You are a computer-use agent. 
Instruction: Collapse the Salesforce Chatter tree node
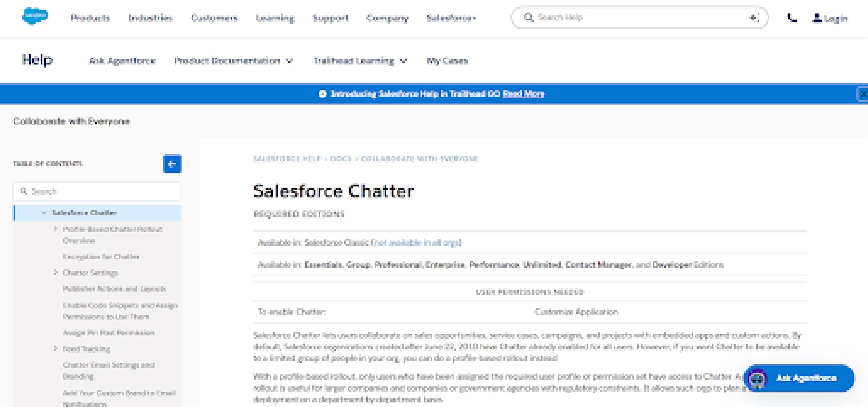click(x=44, y=213)
